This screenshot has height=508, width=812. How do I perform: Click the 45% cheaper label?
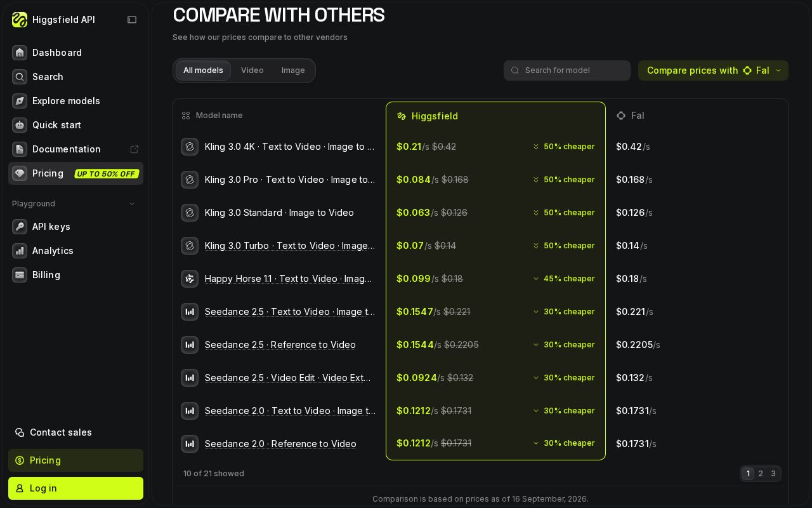[564, 279]
